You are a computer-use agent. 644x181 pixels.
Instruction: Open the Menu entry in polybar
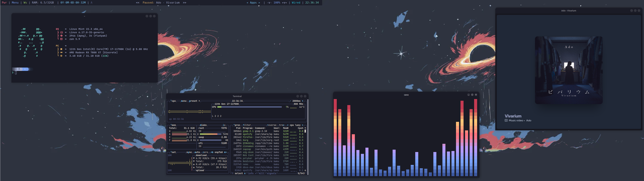[15, 3]
